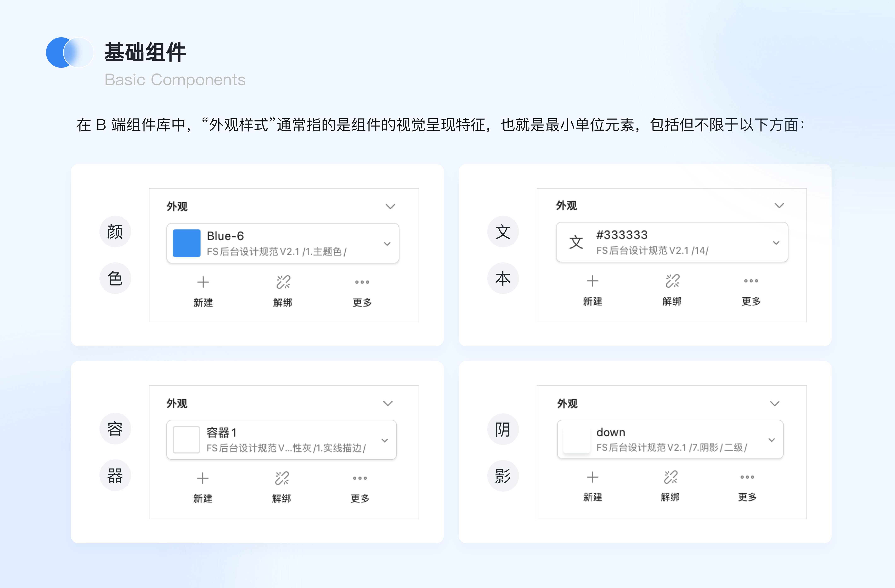Open the three-dots icon in the #333333 panel
This screenshot has width=895, height=588.
(751, 281)
